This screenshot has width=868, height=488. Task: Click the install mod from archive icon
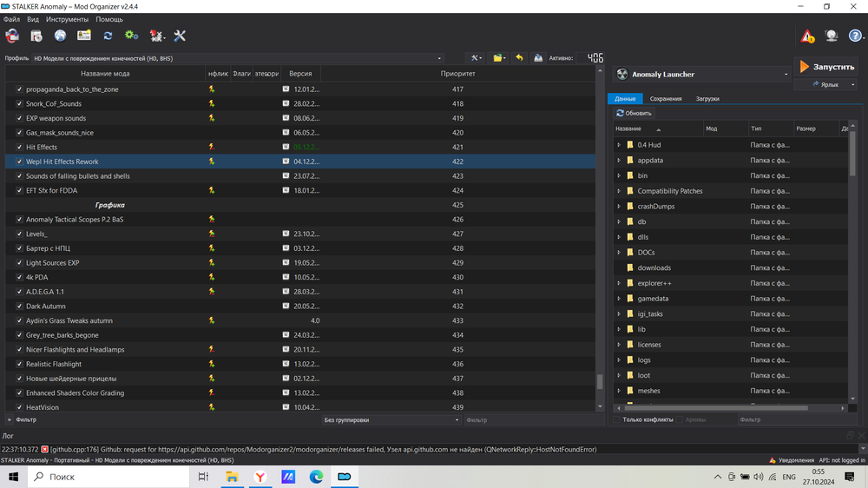[x=36, y=36]
